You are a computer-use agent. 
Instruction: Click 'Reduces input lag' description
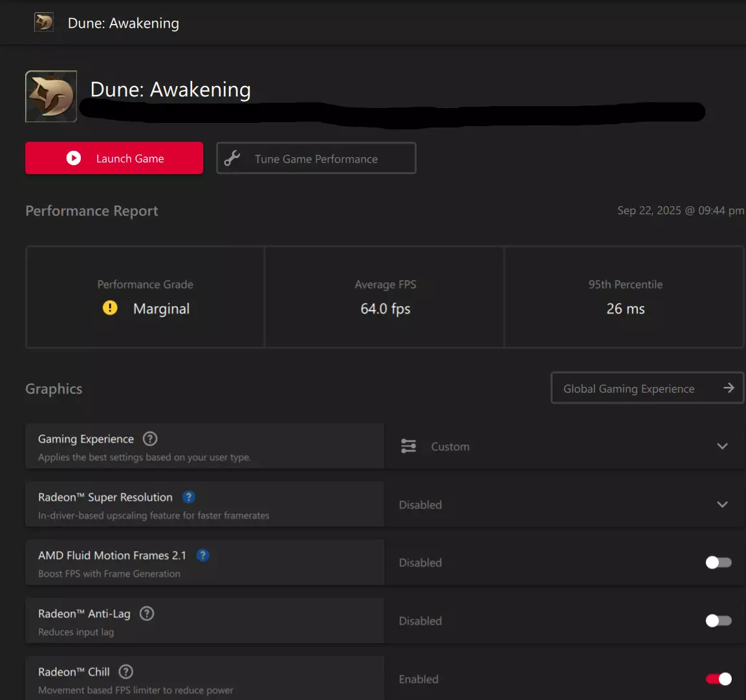coord(76,632)
